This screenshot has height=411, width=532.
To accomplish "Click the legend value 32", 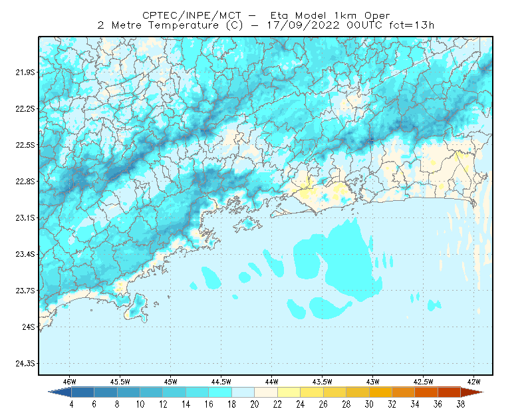I will 392,404.
